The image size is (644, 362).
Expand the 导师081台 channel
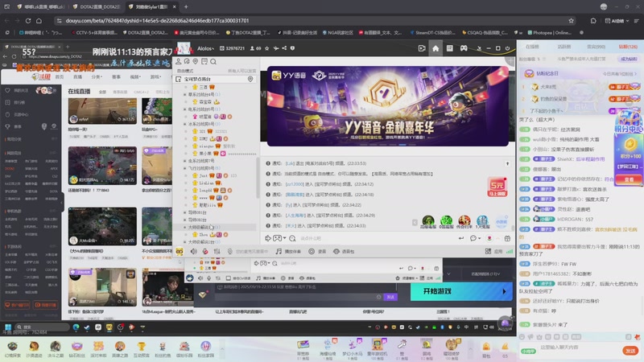(185, 212)
